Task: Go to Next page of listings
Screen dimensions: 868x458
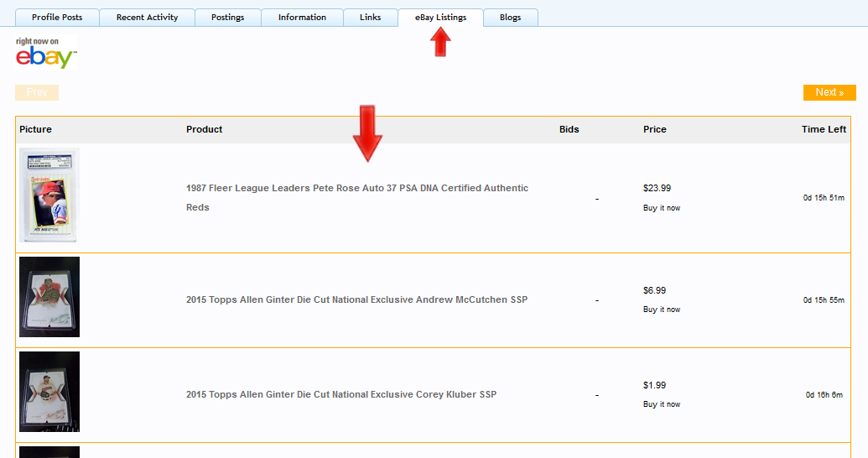Action: 829,92
